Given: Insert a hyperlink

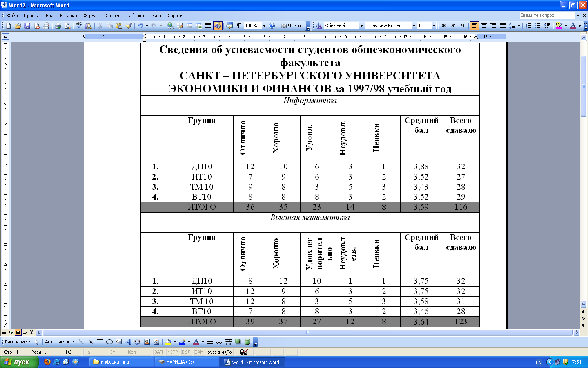Looking at the screenshot, I should coord(170,26).
